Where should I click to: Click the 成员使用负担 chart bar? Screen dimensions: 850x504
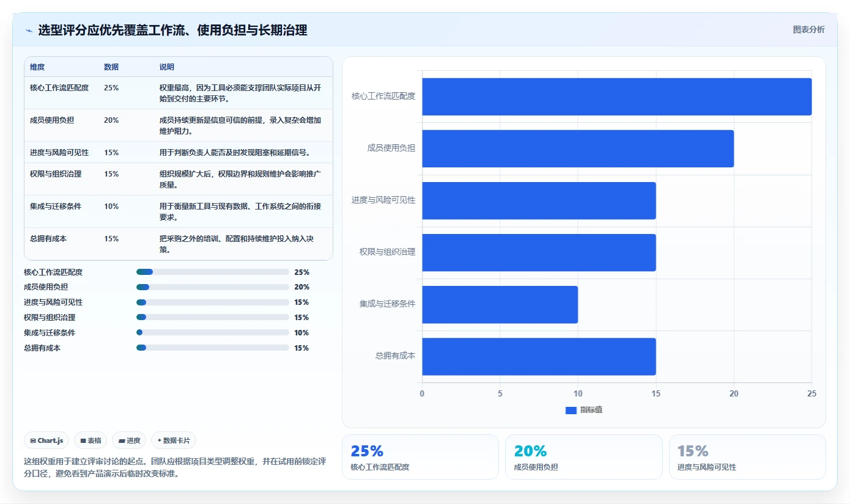(x=578, y=148)
